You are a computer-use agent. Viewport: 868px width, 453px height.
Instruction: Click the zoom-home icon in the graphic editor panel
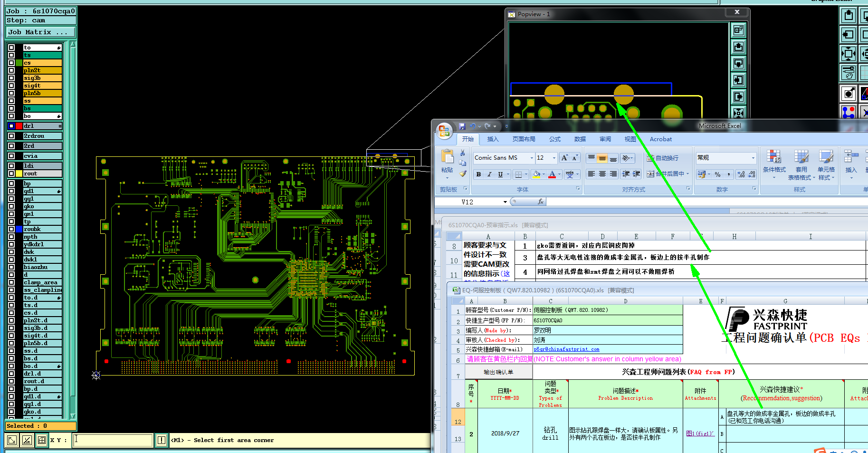pos(849,53)
